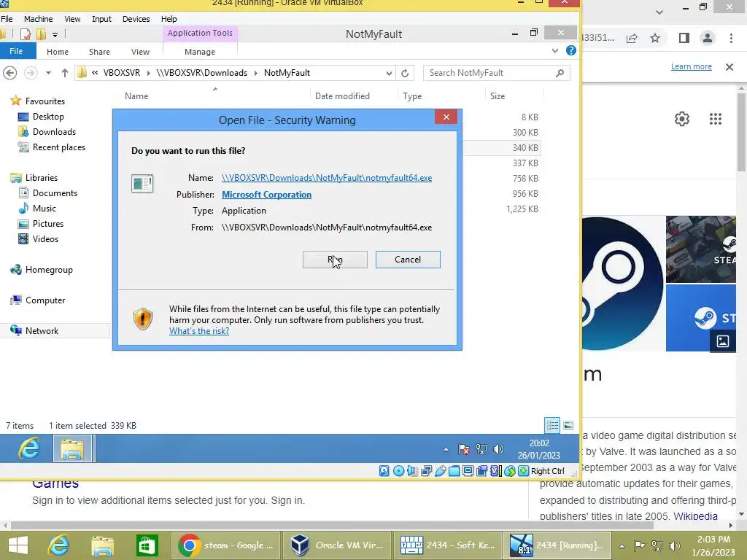The width and height of the screenshot is (747, 560).
Task: Open the Explorer File tab
Action: tap(16, 51)
